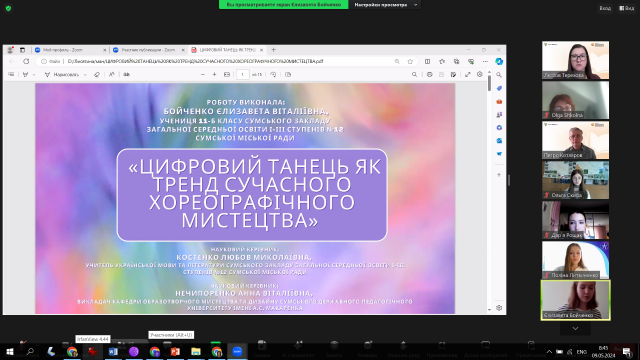Switch to the second Zoom browser tab

click(x=149, y=50)
